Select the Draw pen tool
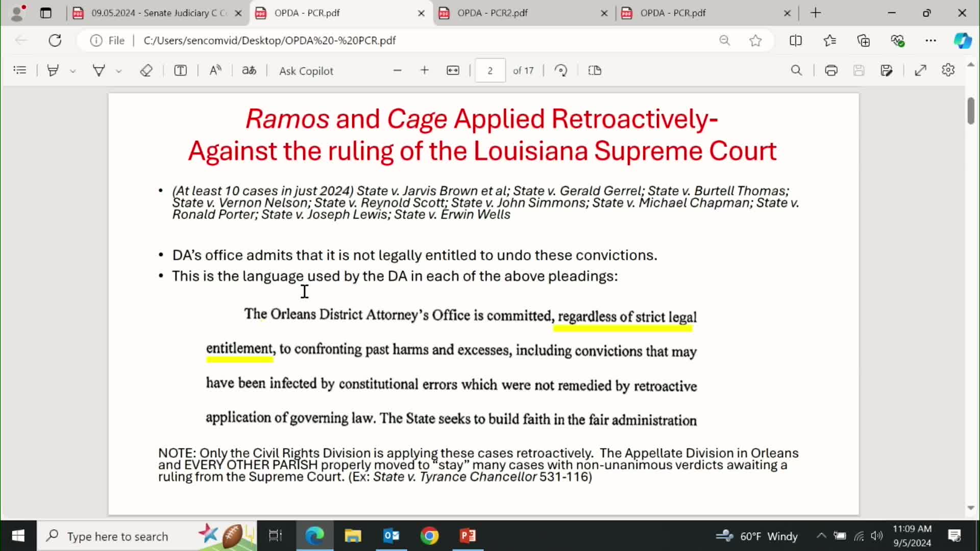Screen dimensions: 980x551 click(99, 70)
